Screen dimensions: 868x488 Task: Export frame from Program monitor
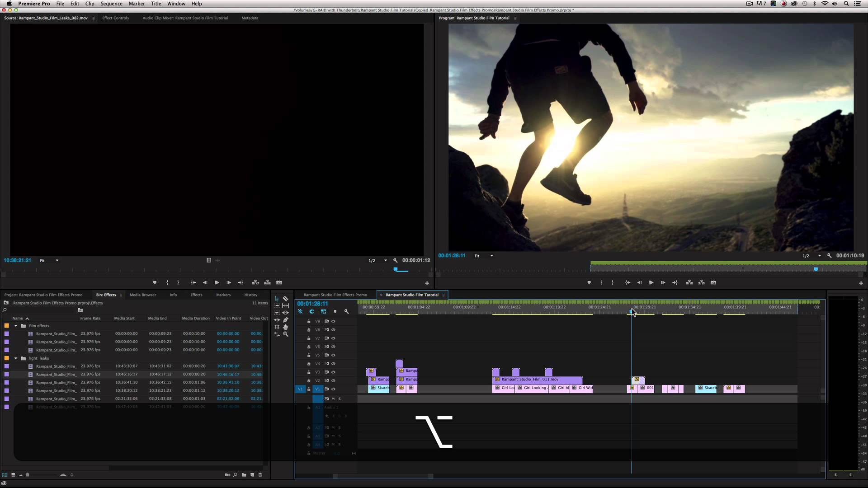713,282
